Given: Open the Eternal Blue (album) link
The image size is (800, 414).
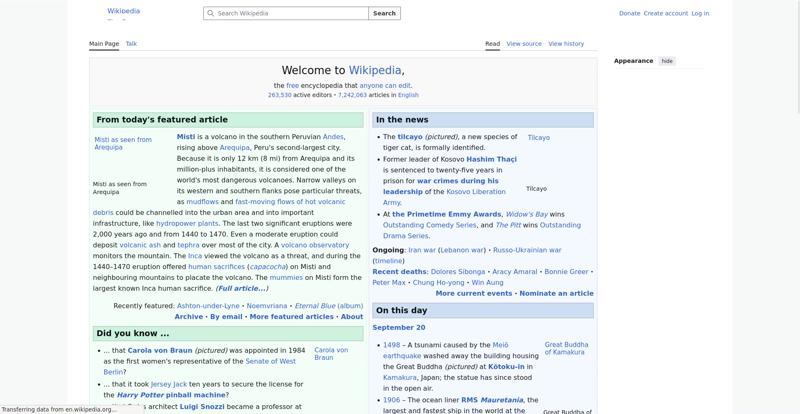Looking at the screenshot, I should (329, 306).
